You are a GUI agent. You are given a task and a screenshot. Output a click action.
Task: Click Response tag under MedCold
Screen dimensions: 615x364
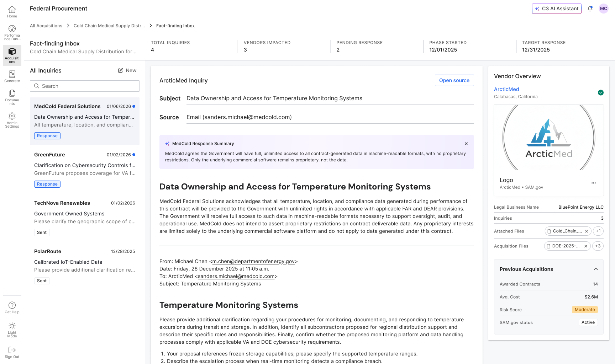(47, 136)
